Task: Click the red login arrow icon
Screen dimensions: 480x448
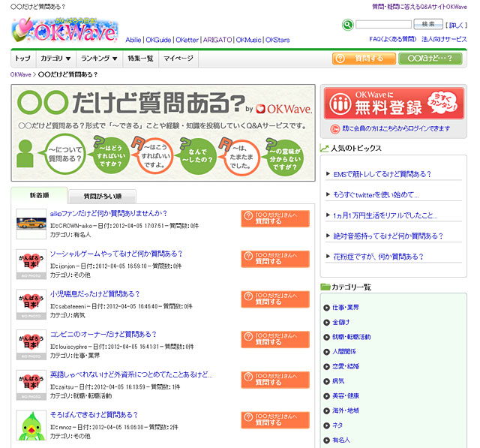Action: 335,129
